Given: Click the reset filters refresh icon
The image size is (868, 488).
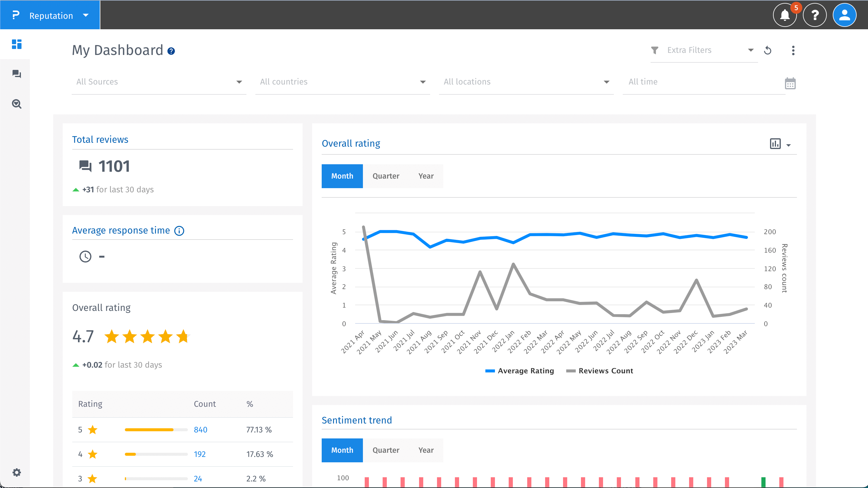Looking at the screenshot, I should [x=768, y=50].
